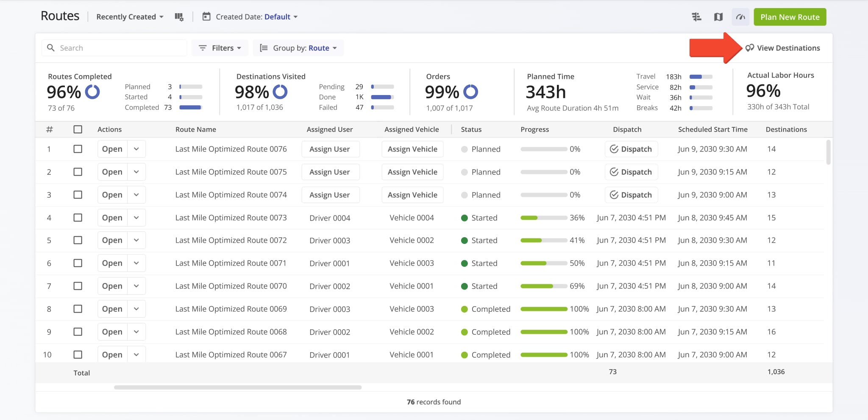
Task: Click inside the Search input field
Action: (114, 48)
